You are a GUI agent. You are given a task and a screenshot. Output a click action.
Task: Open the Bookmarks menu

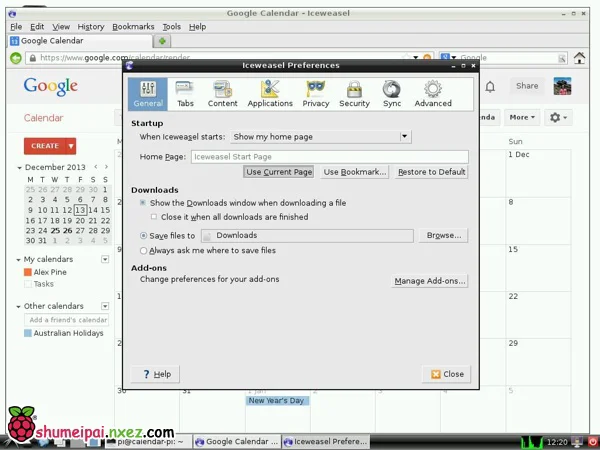click(x=133, y=27)
